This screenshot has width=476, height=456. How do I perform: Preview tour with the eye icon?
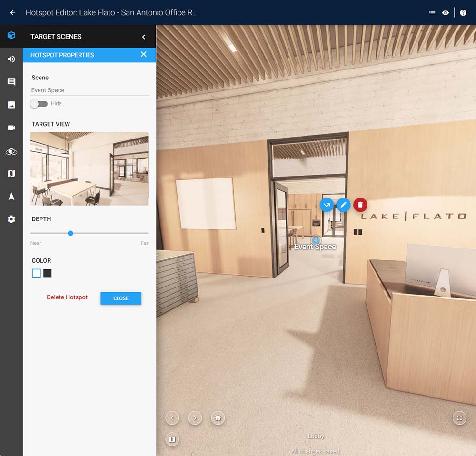446,13
